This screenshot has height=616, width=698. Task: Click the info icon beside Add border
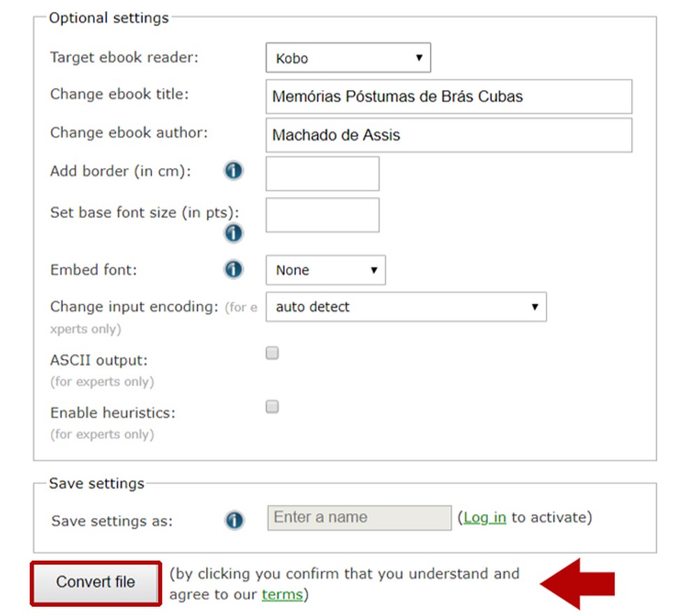click(x=233, y=170)
